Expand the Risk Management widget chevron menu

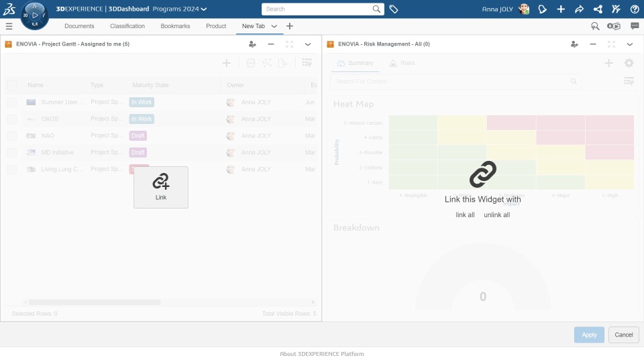tap(630, 44)
